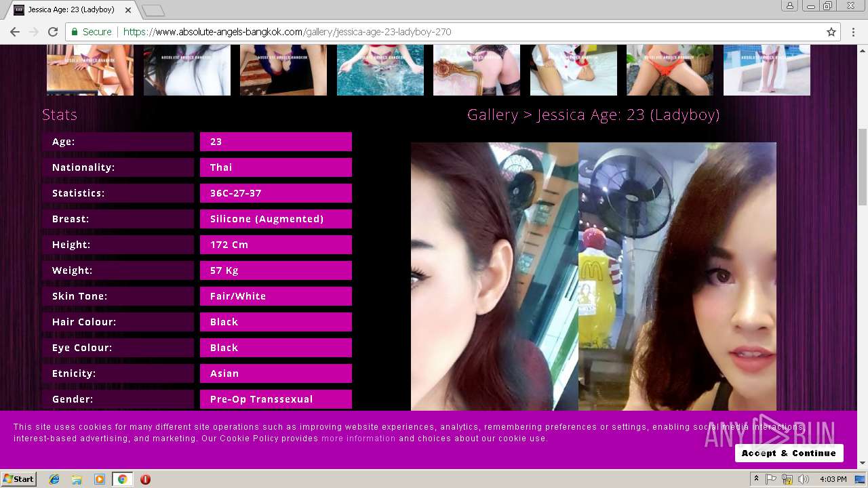The image size is (868, 488).
Task: Click the Chrome taskbar icon
Action: click(x=122, y=479)
